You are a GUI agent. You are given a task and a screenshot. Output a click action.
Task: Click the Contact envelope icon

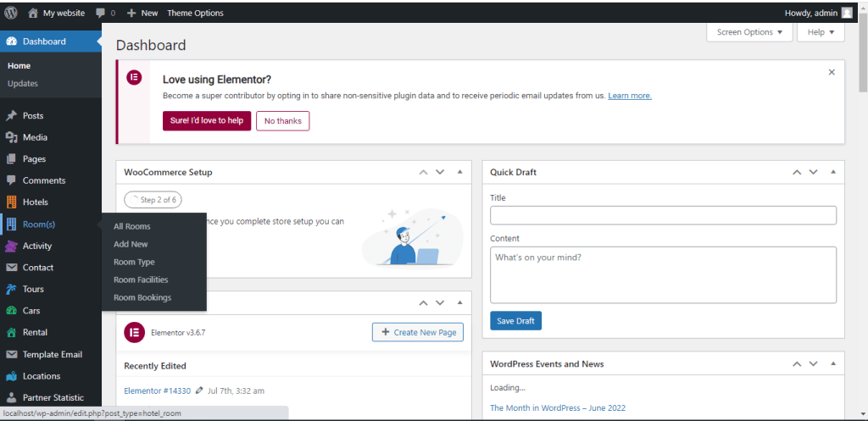(x=11, y=267)
